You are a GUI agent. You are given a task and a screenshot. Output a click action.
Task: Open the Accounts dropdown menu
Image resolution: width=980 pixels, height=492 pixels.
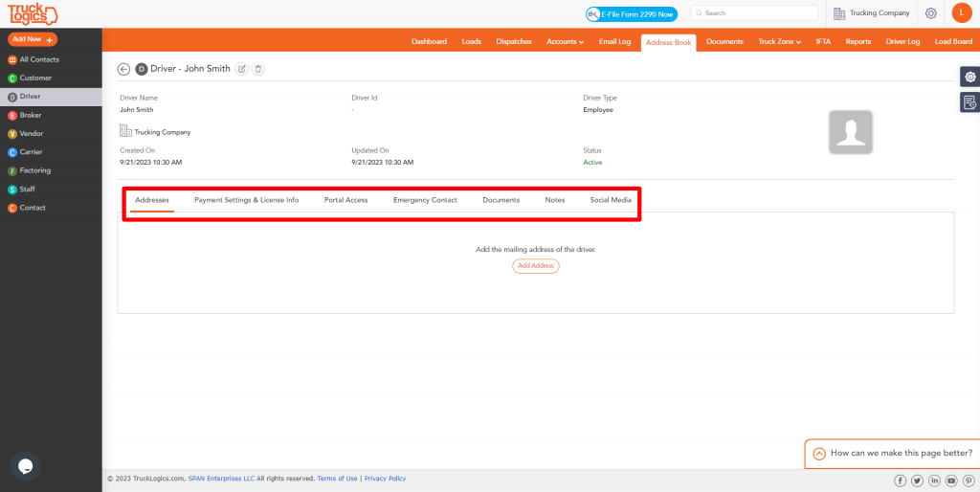[565, 42]
